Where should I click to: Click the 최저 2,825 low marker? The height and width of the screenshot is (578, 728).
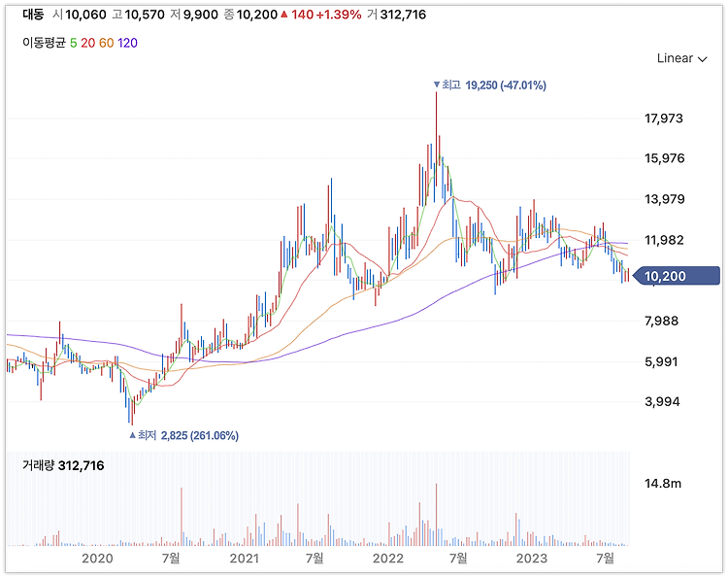pyautogui.click(x=183, y=435)
